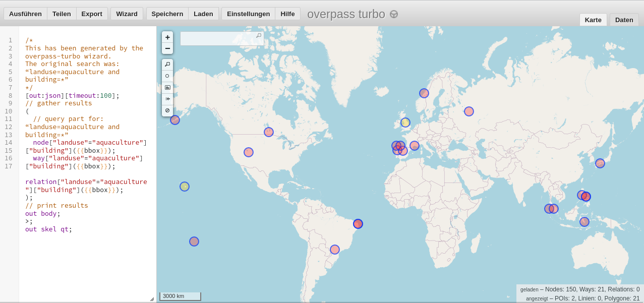Viewport: 644px width, 303px height.
Task: Launch the query Wizard
Action: (x=127, y=14)
